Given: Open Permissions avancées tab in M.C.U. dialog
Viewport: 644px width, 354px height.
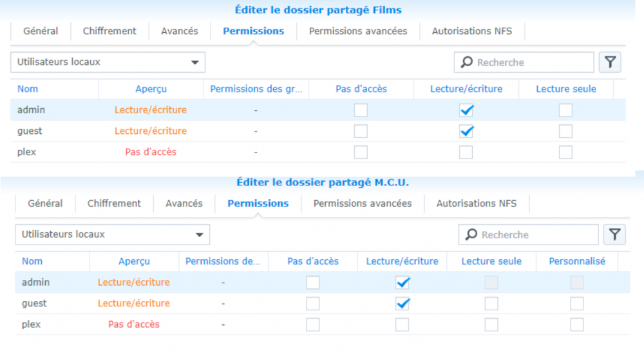Looking at the screenshot, I should click(x=363, y=203).
